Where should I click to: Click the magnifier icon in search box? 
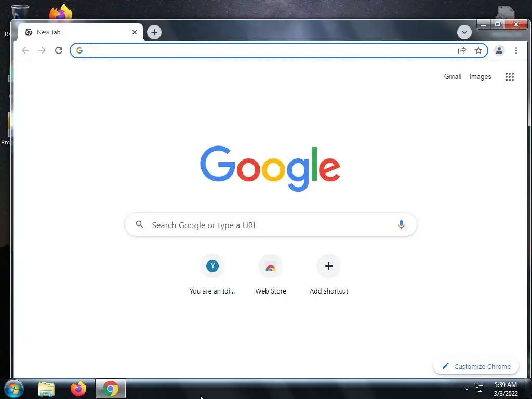(139, 224)
